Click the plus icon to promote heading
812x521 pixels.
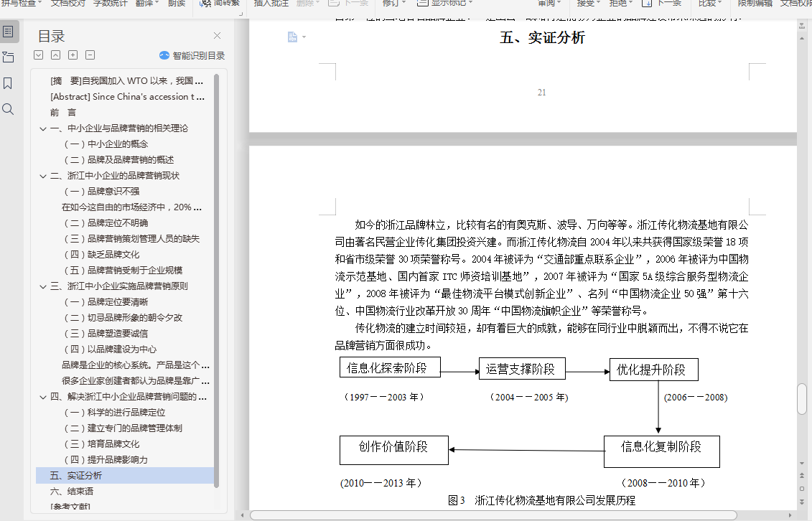click(x=73, y=55)
